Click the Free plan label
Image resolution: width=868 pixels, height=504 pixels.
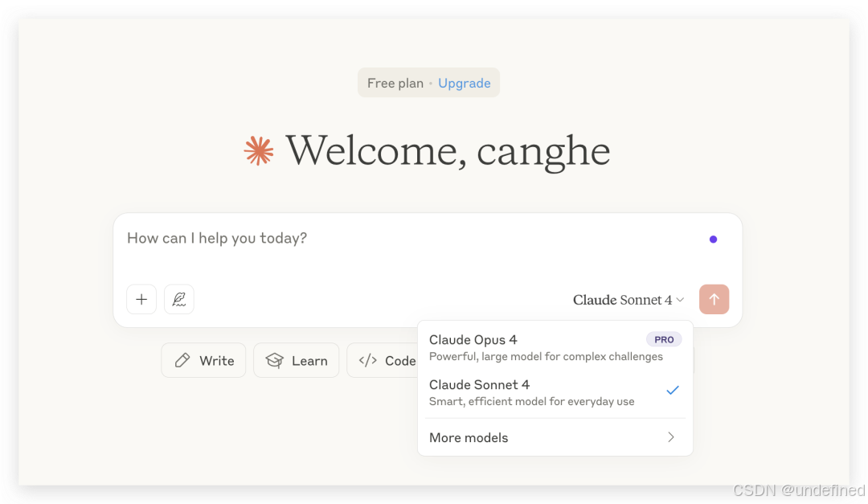pyautogui.click(x=395, y=83)
